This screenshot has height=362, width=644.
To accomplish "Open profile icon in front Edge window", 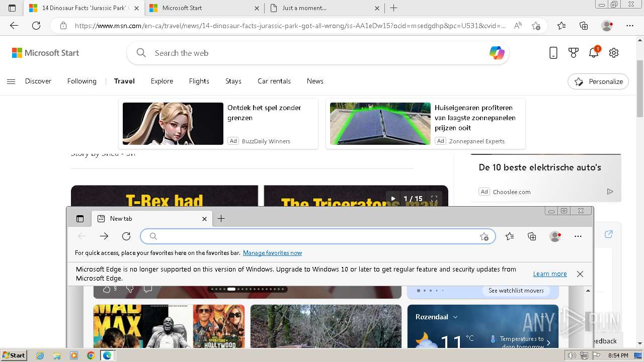I will coord(555,236).
